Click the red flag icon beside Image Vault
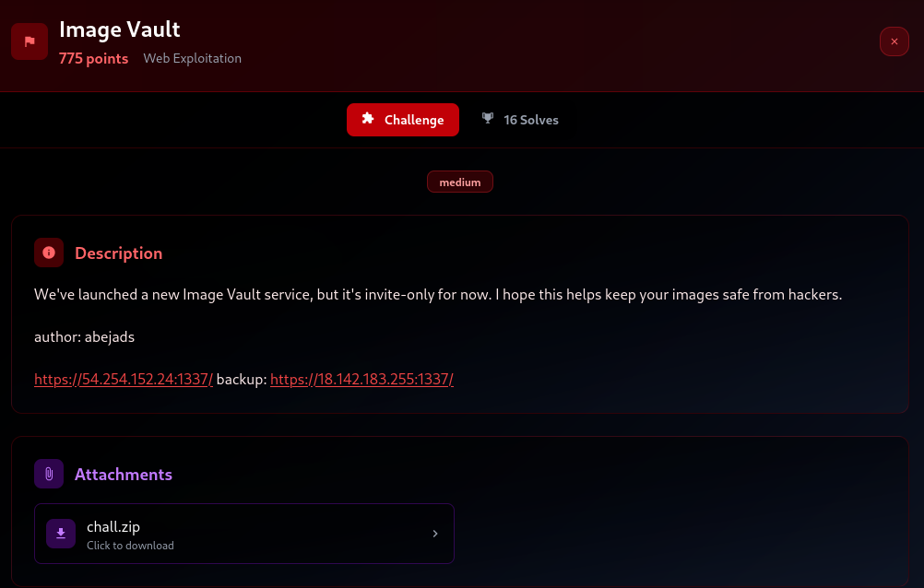Image resolution: width=924 pixels, height=588 pixels. tap(30, 41)
